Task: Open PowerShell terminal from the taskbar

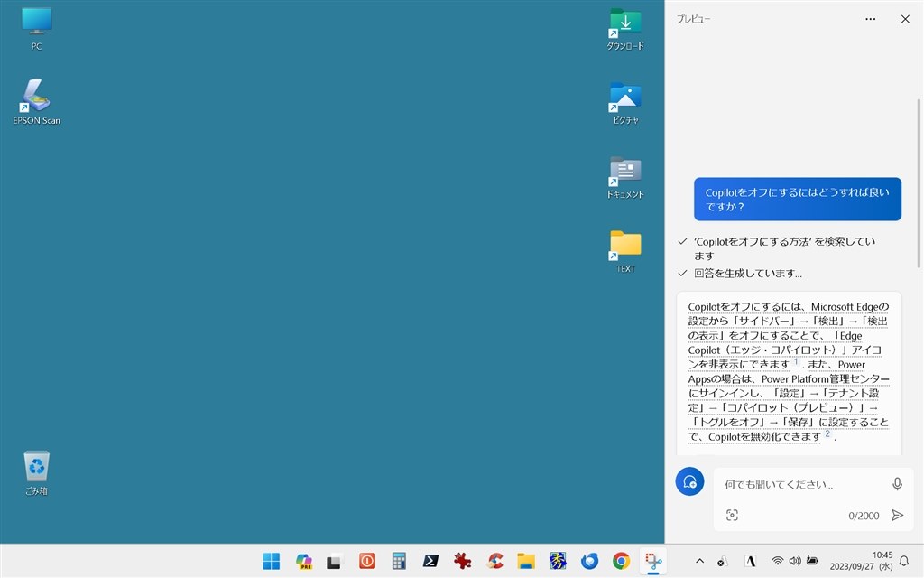Action: [x=430, y=561]
